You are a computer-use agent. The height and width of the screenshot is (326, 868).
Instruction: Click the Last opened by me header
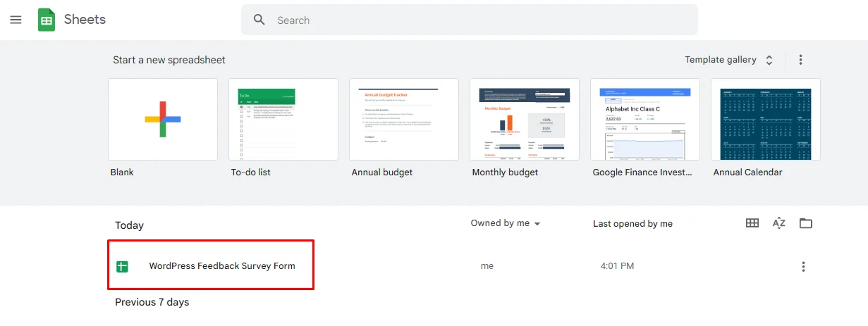pos(632,224)
